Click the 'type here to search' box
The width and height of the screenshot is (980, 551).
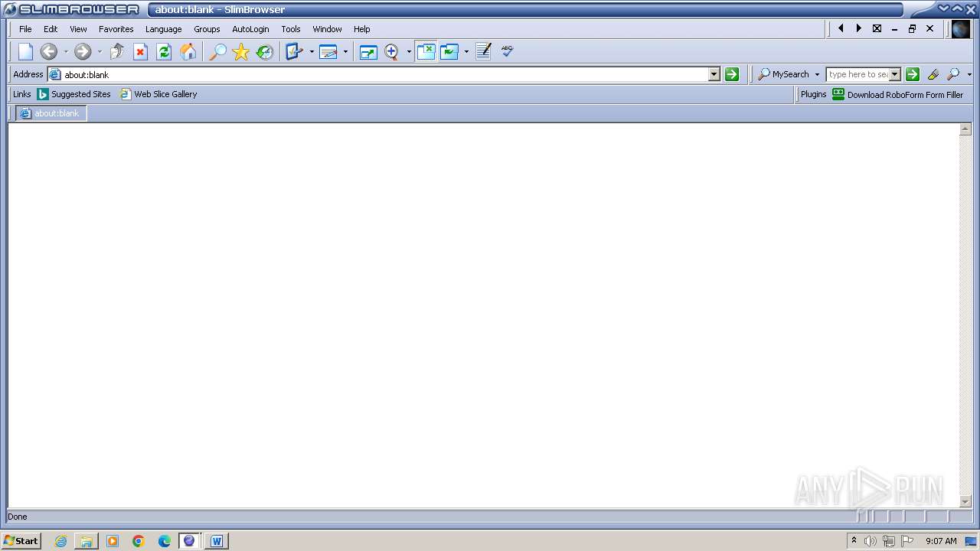click(x=858, y=74)
